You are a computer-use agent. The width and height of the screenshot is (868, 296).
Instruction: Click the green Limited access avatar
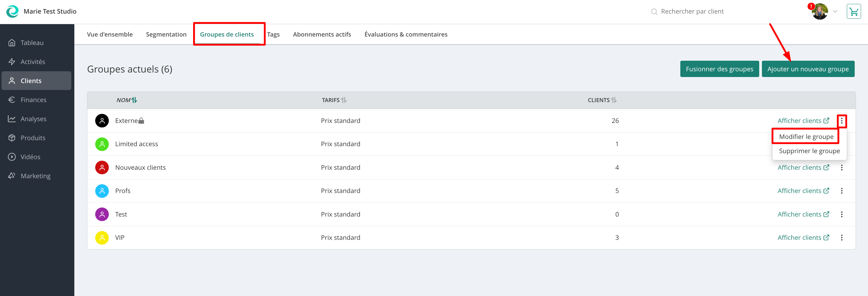pyautogui.click(x=102, y=144)
